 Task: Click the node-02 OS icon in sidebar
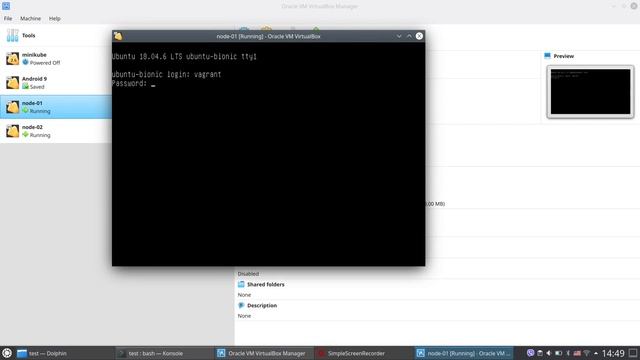(x=13, y=131)
